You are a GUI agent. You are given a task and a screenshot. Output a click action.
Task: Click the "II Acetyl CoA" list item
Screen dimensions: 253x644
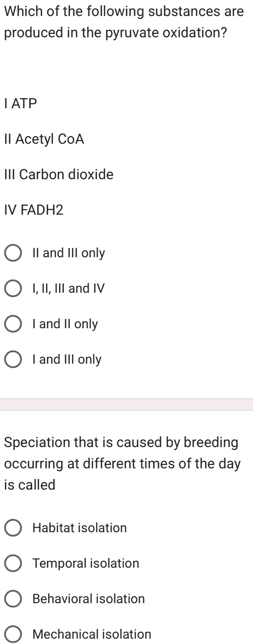44,139
